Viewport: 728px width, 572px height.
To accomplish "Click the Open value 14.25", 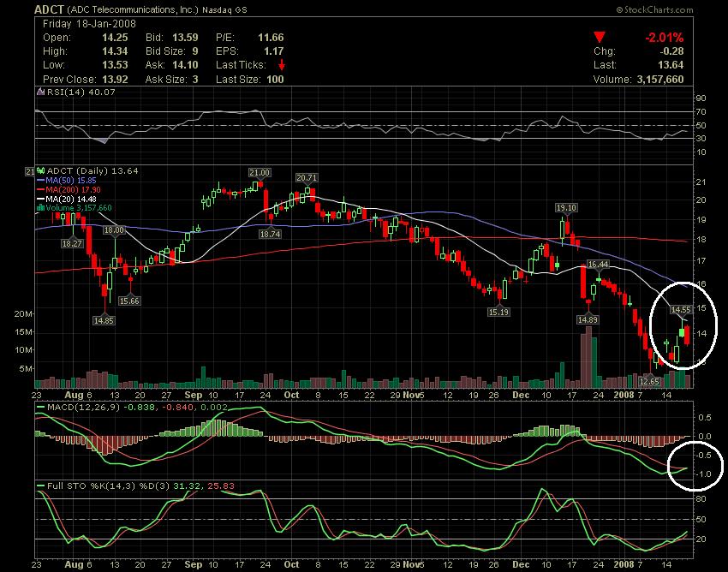I will [115, 38].
